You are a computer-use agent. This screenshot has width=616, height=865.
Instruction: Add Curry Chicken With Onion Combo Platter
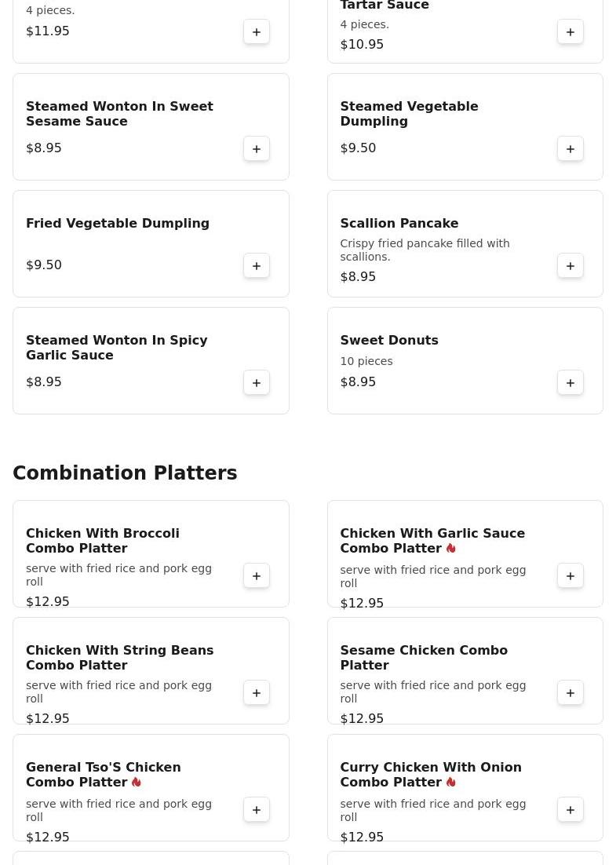570,809
